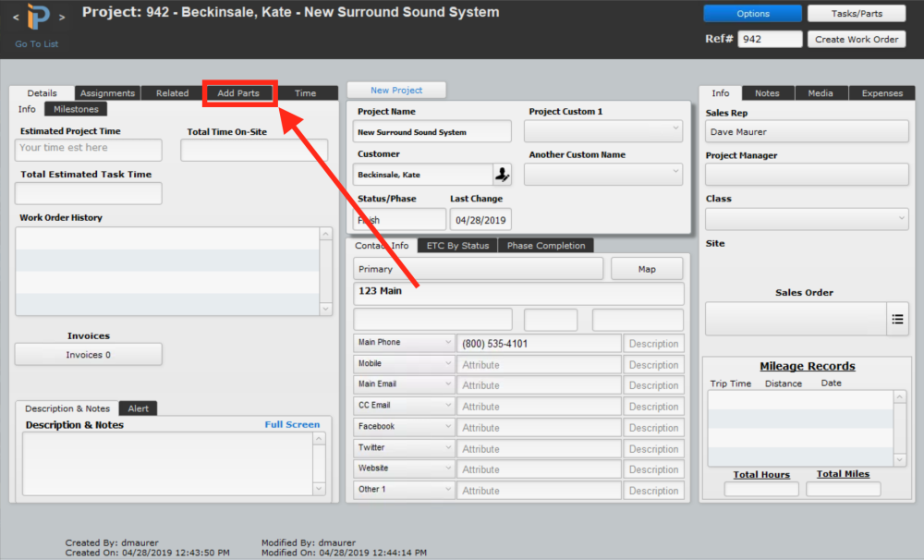This screenshot has width=924, height=560.
Task: Click the Last Change date field
Action: pos(480,219)
